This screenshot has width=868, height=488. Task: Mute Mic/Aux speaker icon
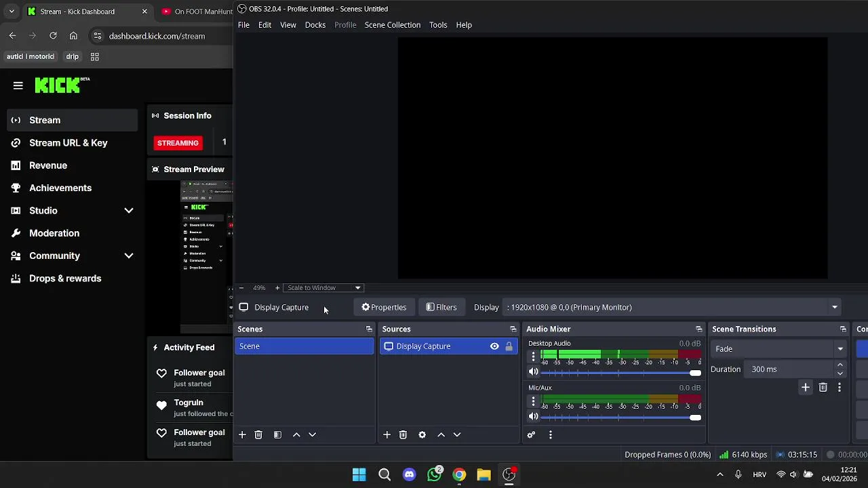534,417
